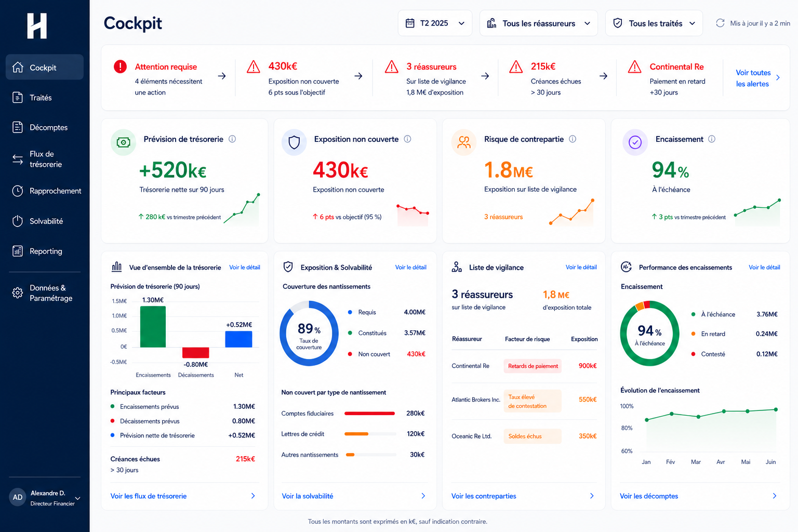Image resolution: width=798 pixels, height=532 pixels.
Task: Click the Liste de vigilance panel icon
Action: coord(457,267)
